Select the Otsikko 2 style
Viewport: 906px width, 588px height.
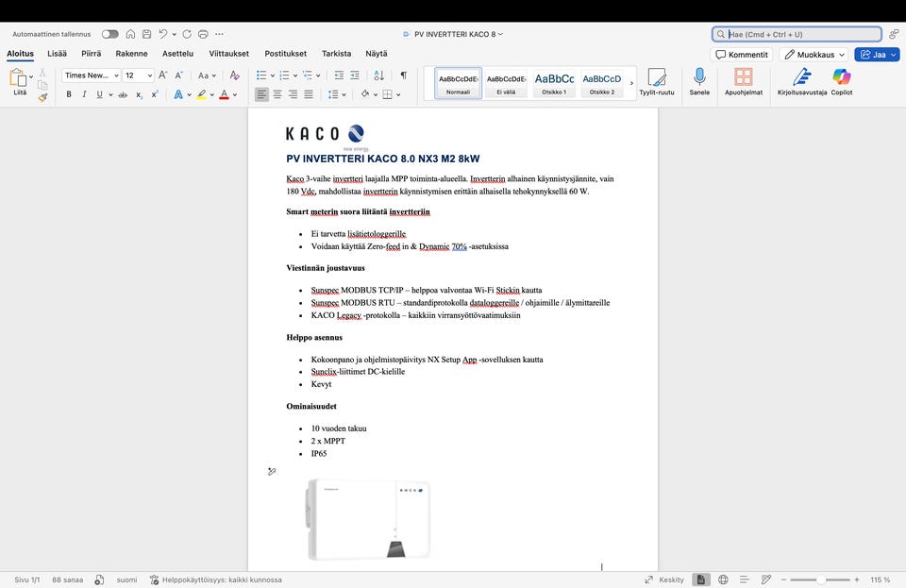pos(601,83)
